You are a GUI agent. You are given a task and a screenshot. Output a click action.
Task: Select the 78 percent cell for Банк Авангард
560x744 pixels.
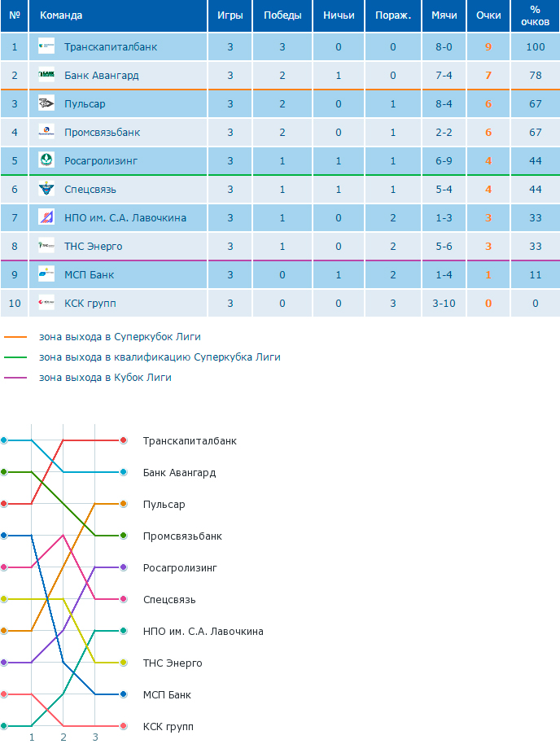pyautogui.click(x=536, y=76)
